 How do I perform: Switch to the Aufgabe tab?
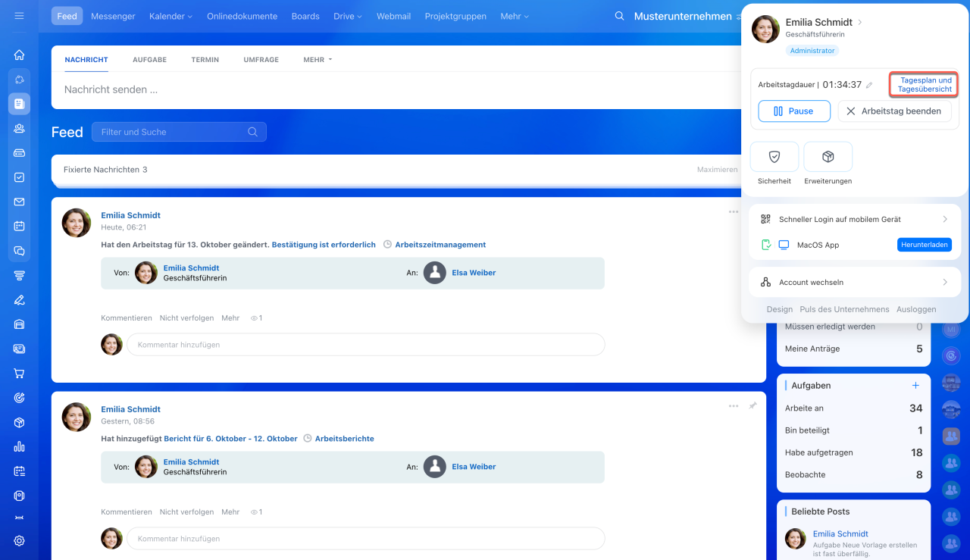click(x=149, y=60)
